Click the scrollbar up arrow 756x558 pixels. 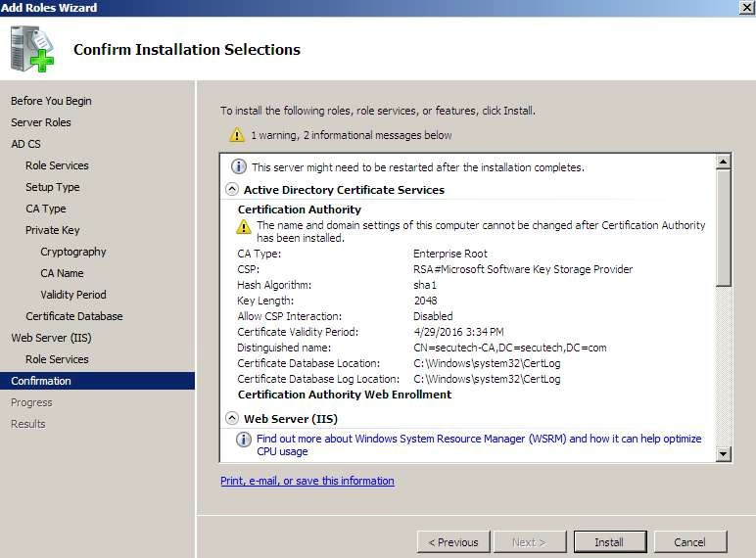point(724,162)
